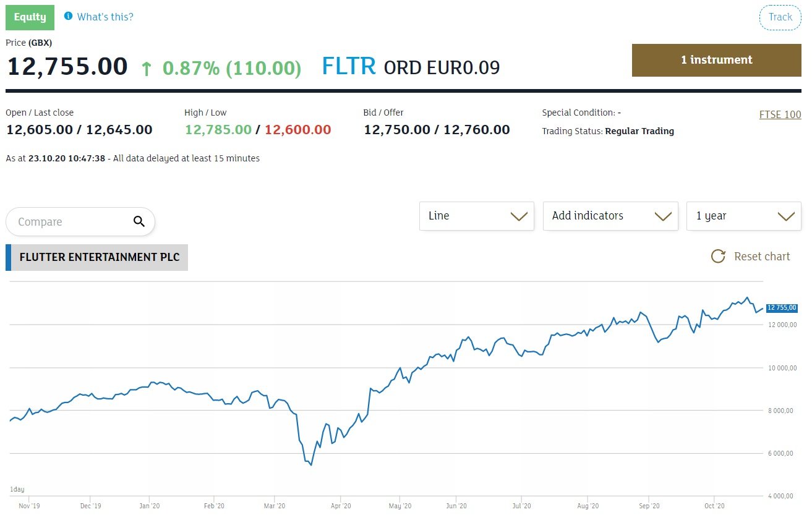Click the Mar '20 low point on chart
Viewport: 812px width, 520px height.
click(x=310, y=464)
